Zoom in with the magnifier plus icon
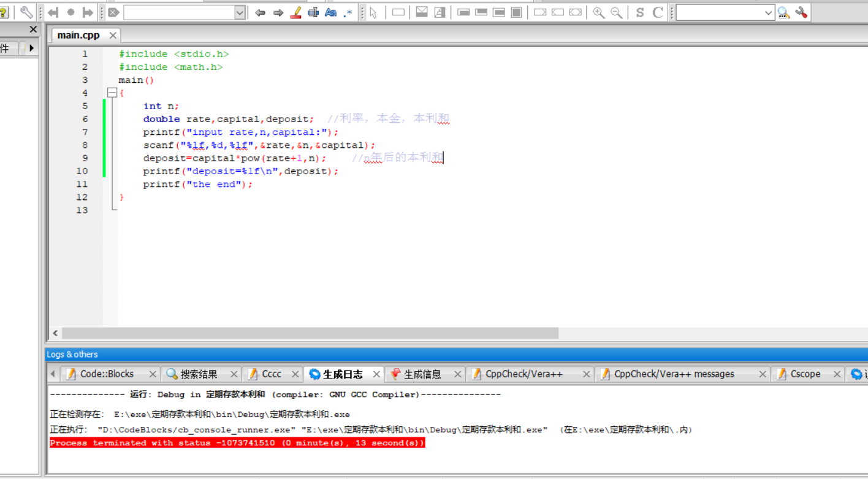868x479 pixels. coord(599,12)
